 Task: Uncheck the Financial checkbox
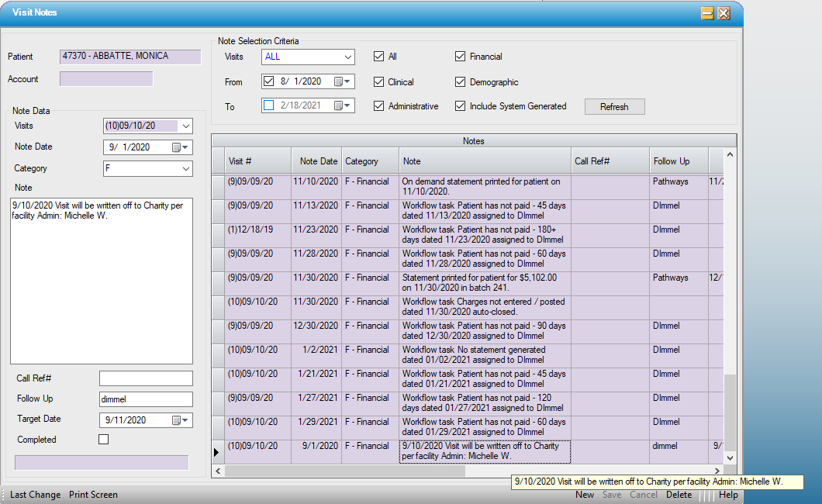click(461, 57)
